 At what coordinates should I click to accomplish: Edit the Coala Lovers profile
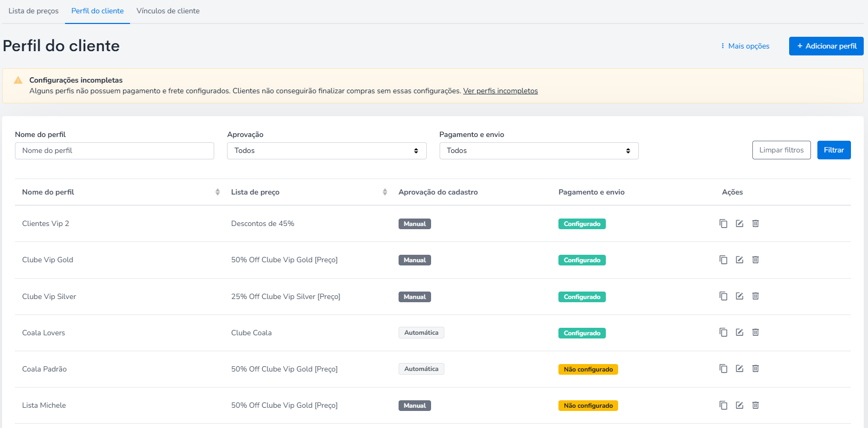pos(740,332)
